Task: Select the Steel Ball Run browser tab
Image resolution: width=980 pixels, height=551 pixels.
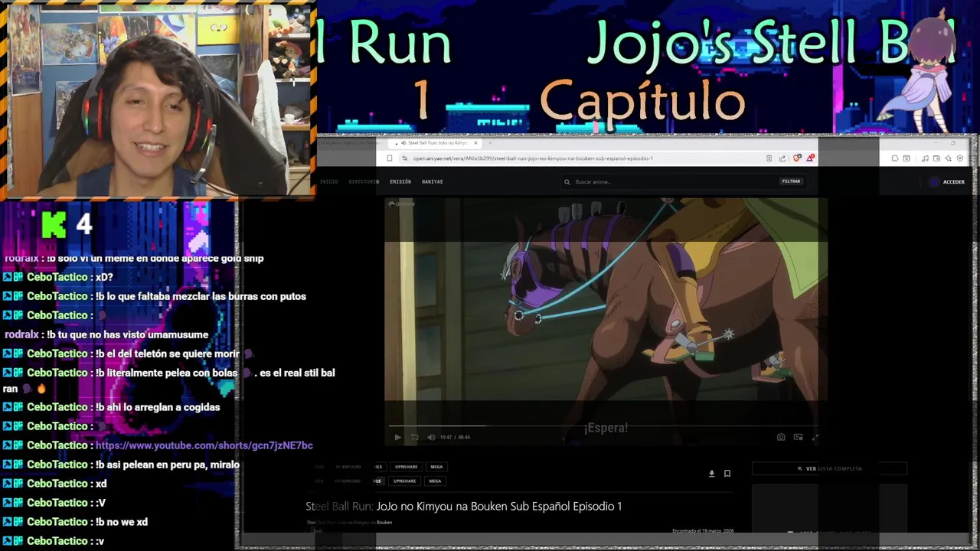Action: click(x=435, y=143)
